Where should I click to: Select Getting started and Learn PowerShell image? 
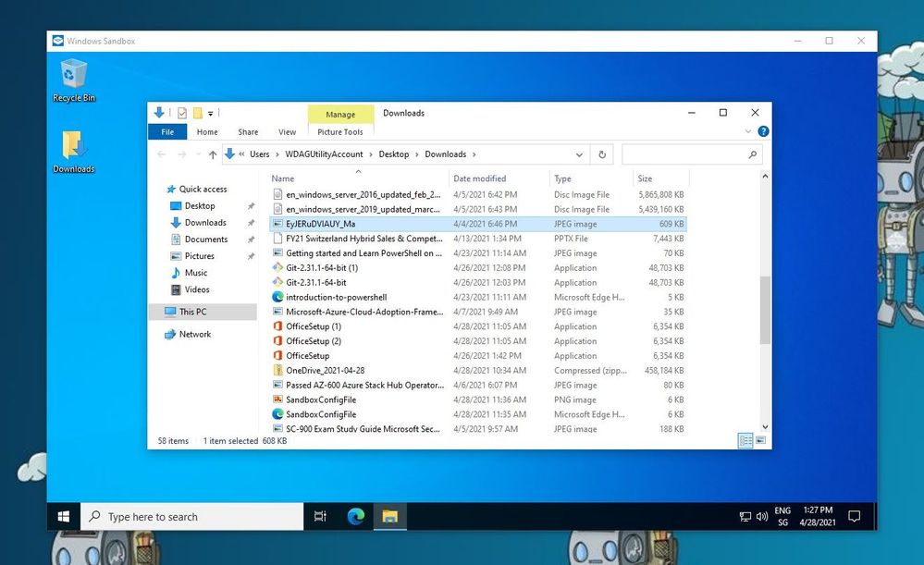pyautogui.click(x=477, y=253)
